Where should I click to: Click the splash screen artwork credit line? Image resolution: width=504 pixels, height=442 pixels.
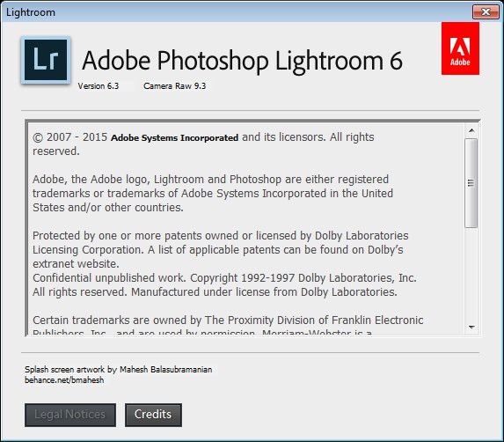click(x=118, y=369)
